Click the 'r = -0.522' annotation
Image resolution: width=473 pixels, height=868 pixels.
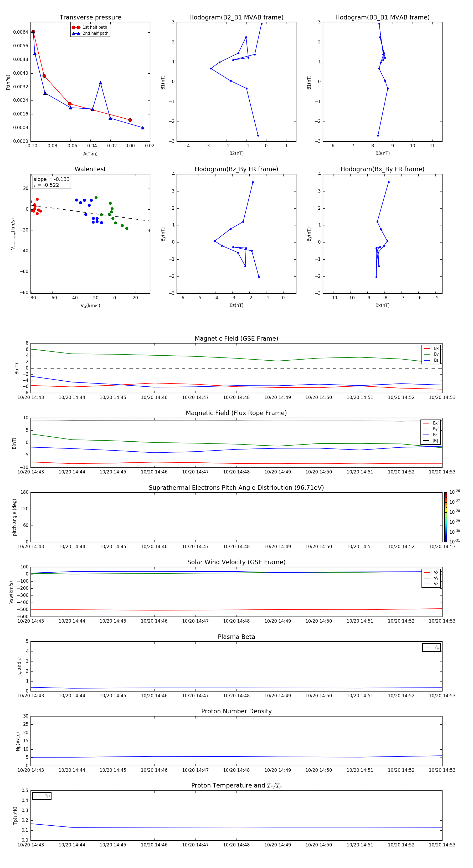(47, 185)
